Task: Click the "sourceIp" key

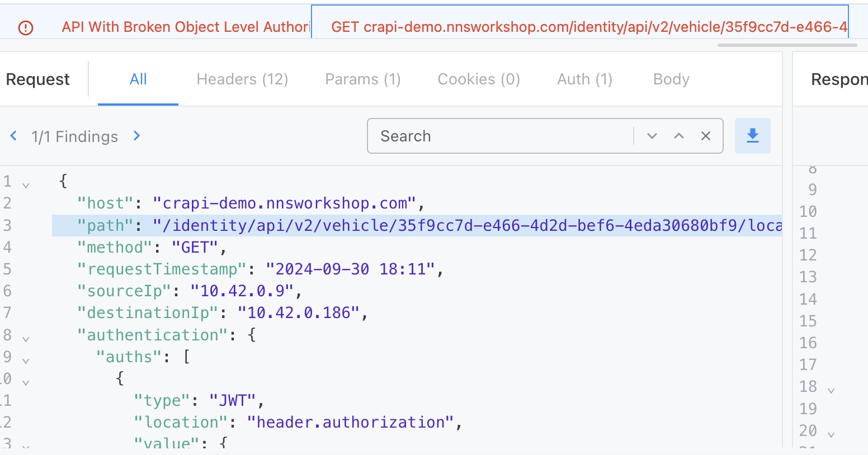Action: 124,291
